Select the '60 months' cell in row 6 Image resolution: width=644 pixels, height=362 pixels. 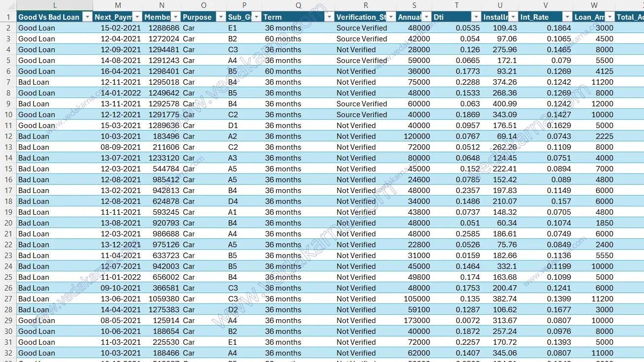click(298, 71)
